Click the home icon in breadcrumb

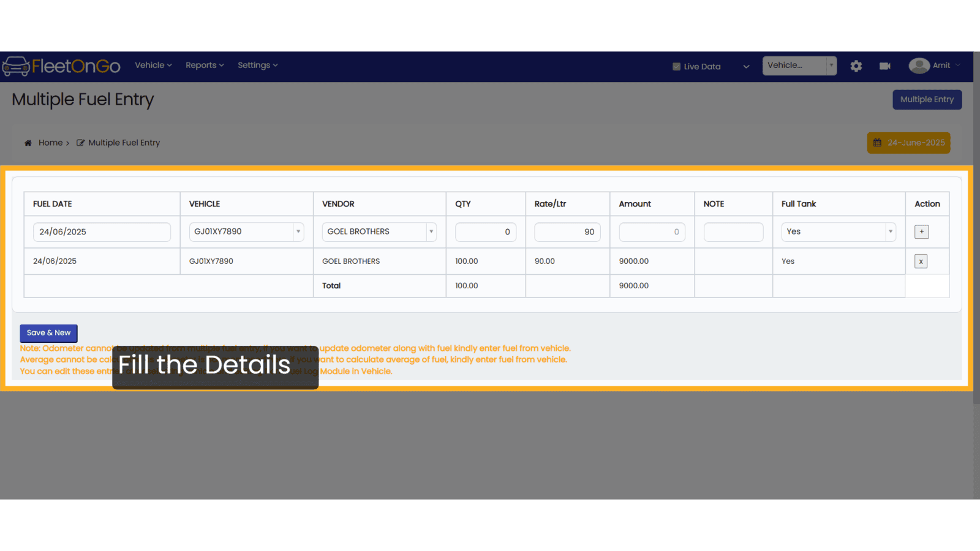28,143
